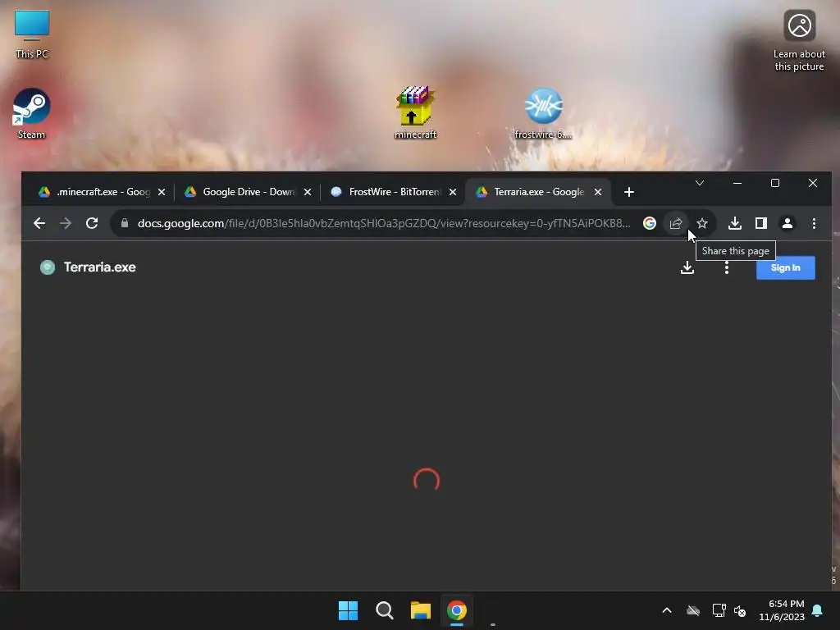Click the muted volume tray icon
840x630 pixels.
(740, 610)
